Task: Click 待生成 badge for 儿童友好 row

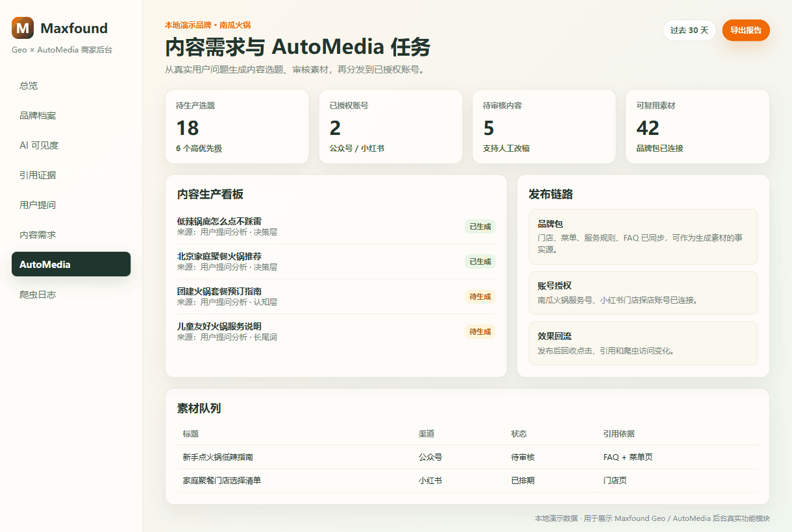Action: (480, 332)
